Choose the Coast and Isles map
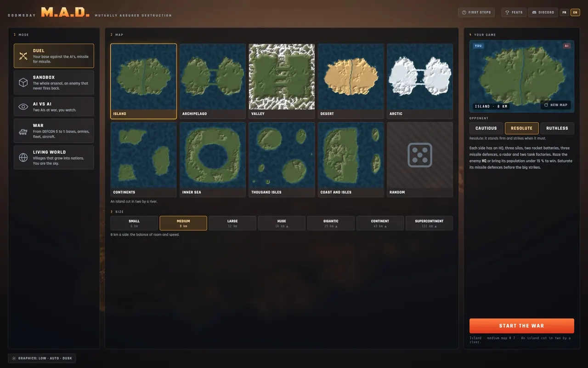The height and width of the screenshot is (368, 588). 351,160
